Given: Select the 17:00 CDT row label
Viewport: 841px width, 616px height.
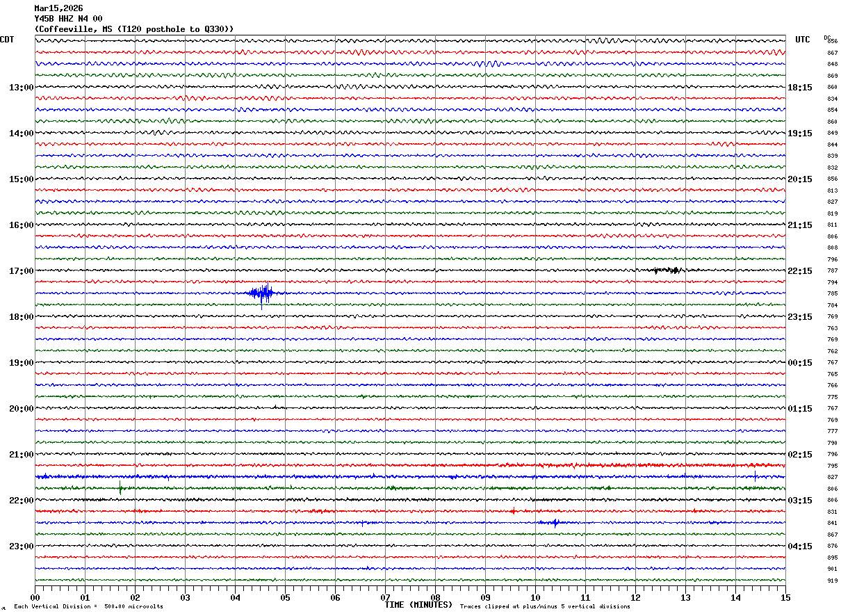Looking at the screenshot, I should click(x=21, y=271).
